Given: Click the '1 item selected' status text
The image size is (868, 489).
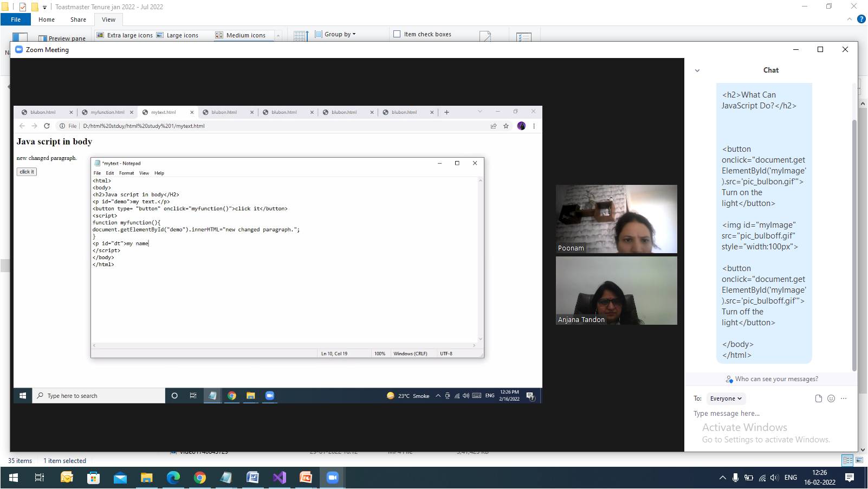Looking at the screenshot, I should 64,461.
